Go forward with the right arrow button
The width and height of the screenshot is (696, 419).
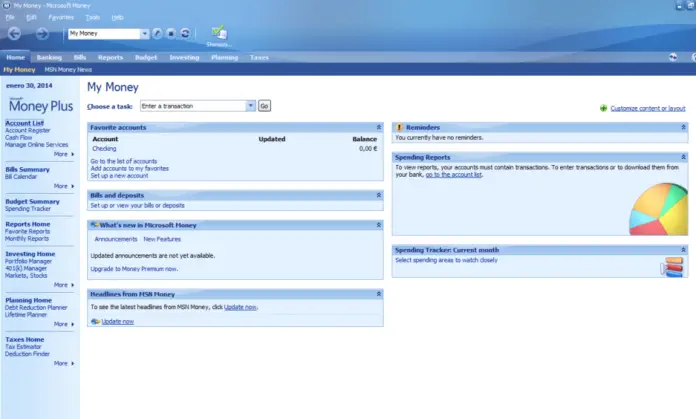pyautogui.click(x=42, y=34)
